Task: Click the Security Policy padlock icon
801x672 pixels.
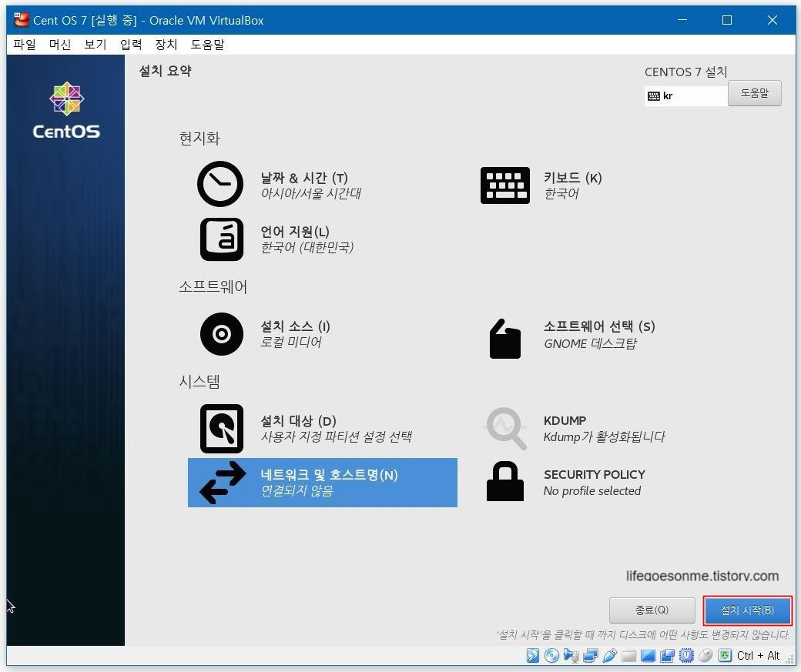Action: [504, 481]
